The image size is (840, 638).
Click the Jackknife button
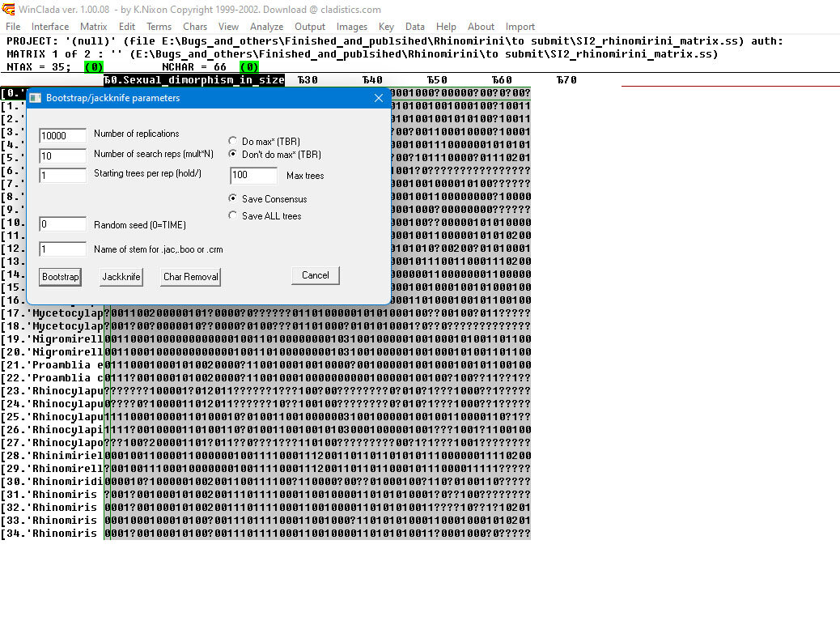pyautogui.click(x=121, y=277)
